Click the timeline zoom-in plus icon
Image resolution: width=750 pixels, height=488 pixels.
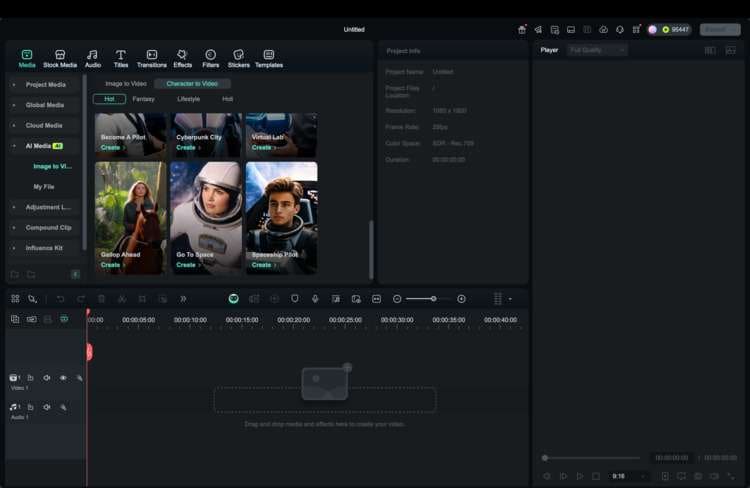click(461, 298)
